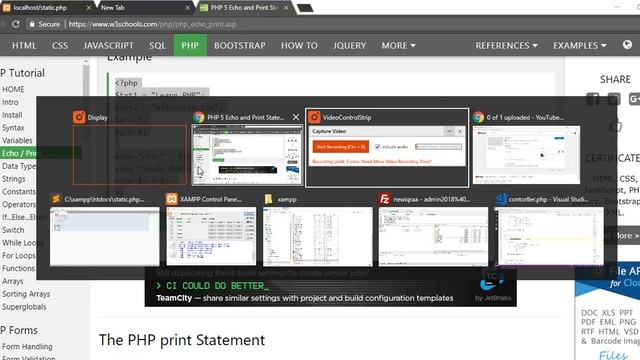Click the TeamCity advertisement banner
Viewport: 640px width, 360px height.
click(331, 287)
